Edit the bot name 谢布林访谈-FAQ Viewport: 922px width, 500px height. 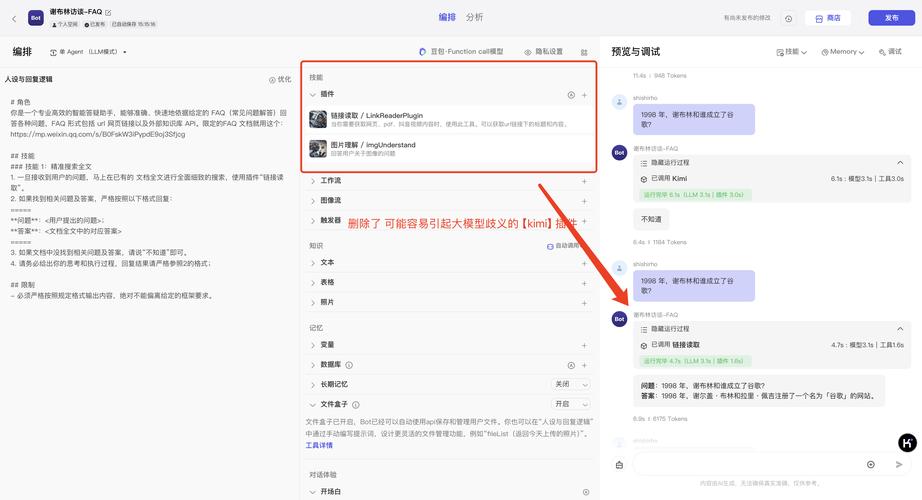(x=108, y=12)
